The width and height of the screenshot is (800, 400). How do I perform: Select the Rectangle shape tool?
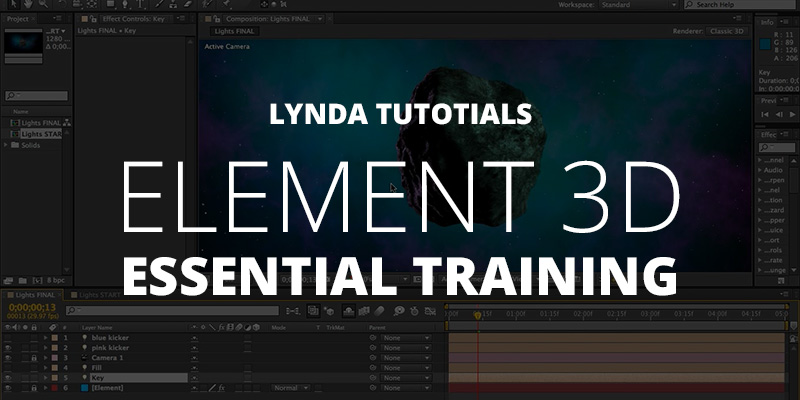[x=111, y=4]
